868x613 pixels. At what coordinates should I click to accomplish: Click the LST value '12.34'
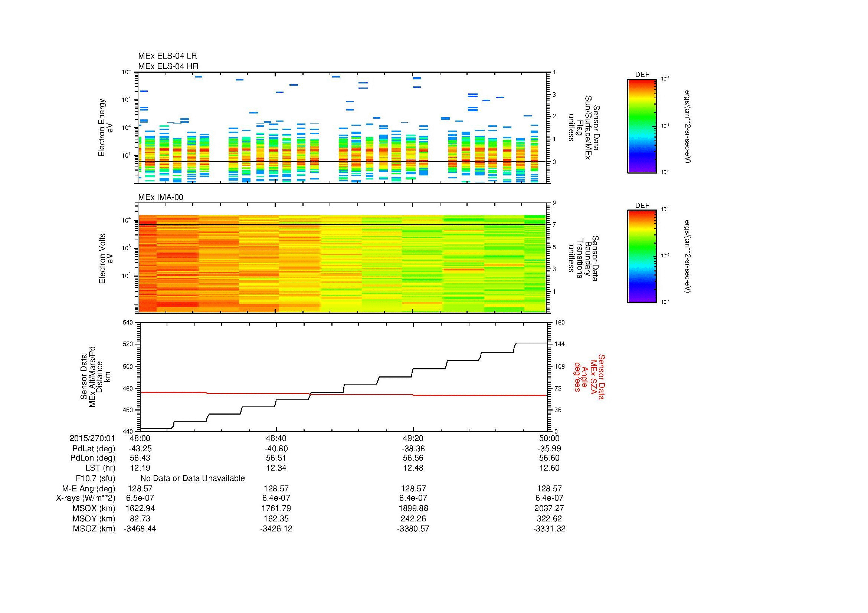(x=276, y=468)
